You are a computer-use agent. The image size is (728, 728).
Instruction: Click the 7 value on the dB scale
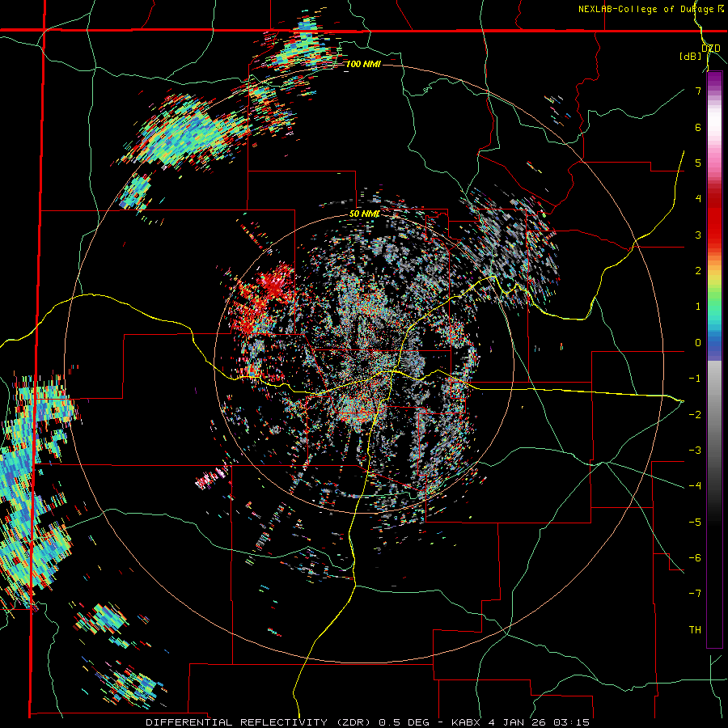[x=698, y=91]
